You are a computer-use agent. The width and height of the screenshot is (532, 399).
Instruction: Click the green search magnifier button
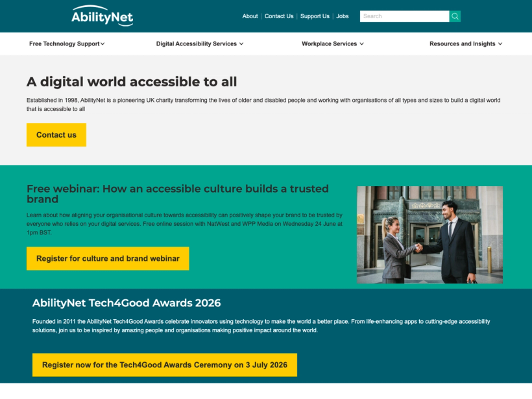coord(455,16)
